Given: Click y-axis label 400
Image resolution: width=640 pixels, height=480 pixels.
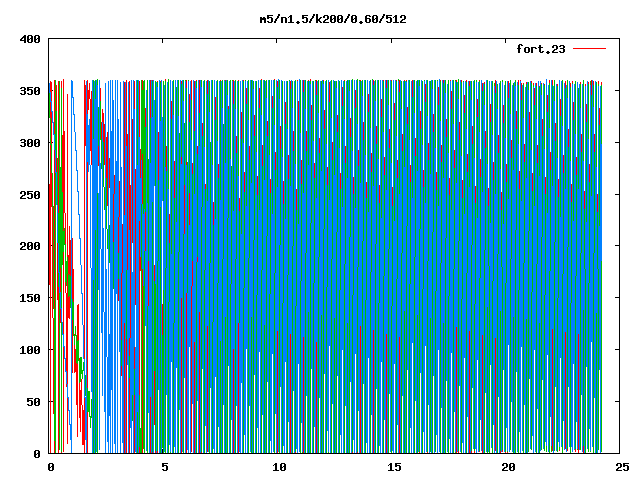Looking at the screenshot, I should (30, 40).
